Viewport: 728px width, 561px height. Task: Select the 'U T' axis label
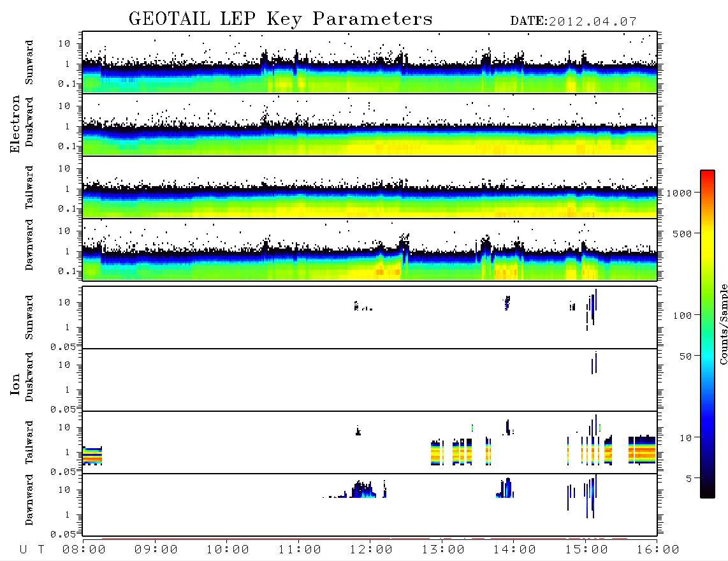pos(32,550)
